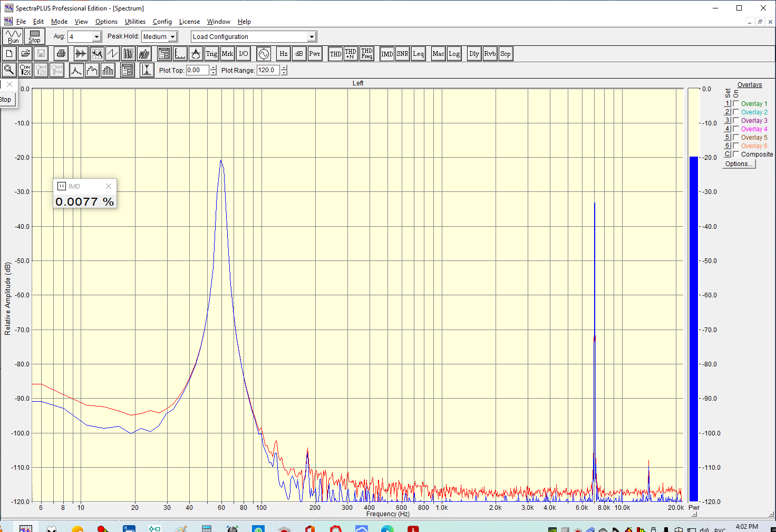776x532 pixels.
Task: Select the magnifier zoom tool
Action: tap(9, 70)
